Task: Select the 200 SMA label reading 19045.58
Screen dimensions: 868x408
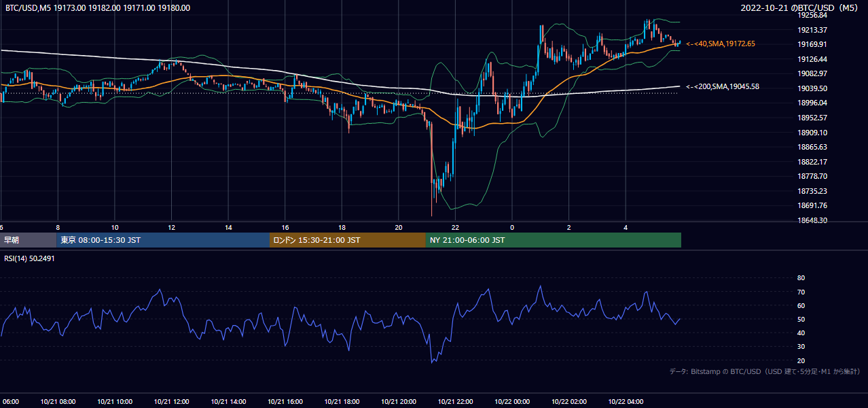Action: (x=723, y=86)
